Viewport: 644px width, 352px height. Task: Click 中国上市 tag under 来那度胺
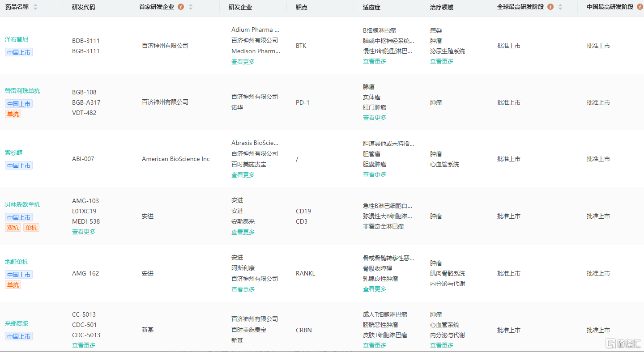pyautogui.click(x=19, y=336)
